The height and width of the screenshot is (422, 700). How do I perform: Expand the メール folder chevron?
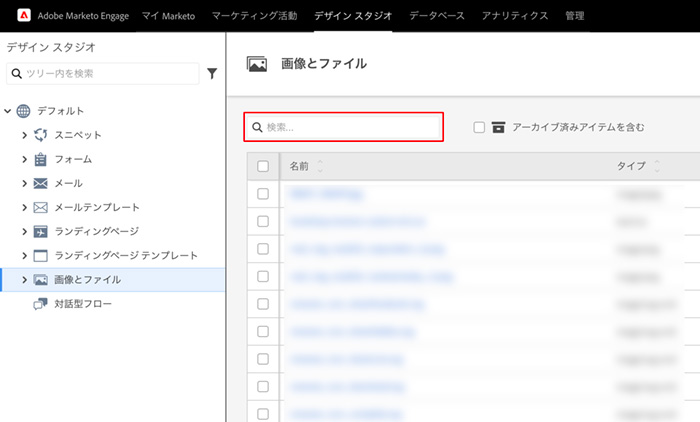point(25,183)
